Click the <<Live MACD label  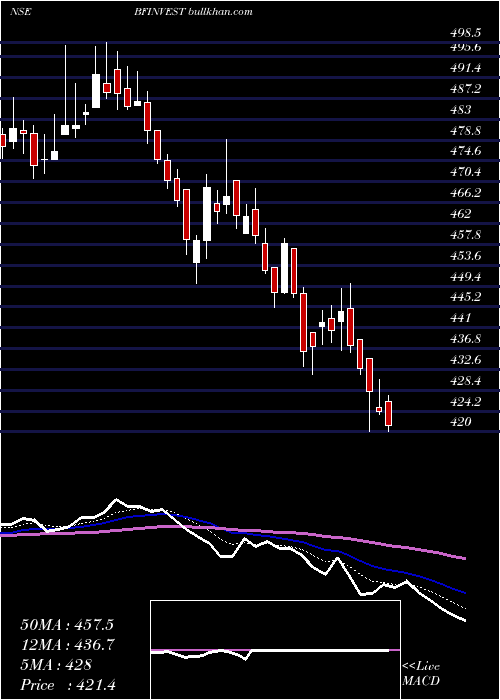point(421,674)
